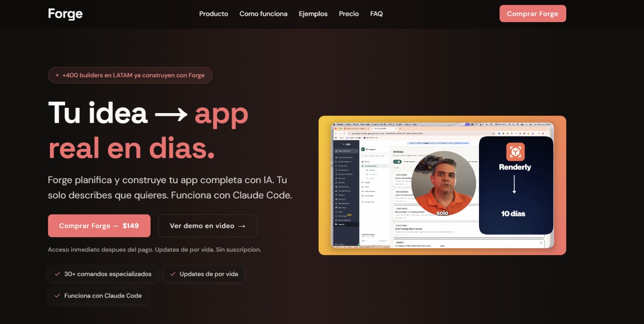This screenshot has height=324, width=644.
Task: Click the dot on the LATAM badge
Action: (x=57, y=75)
